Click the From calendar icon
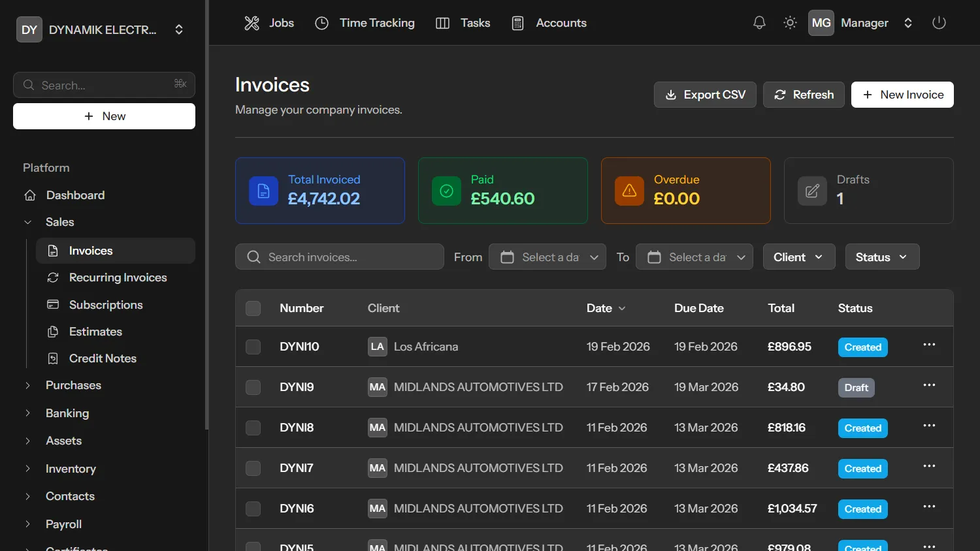This screenshot has height=551, width=980. pyautogui.click(x=507, y=257)
